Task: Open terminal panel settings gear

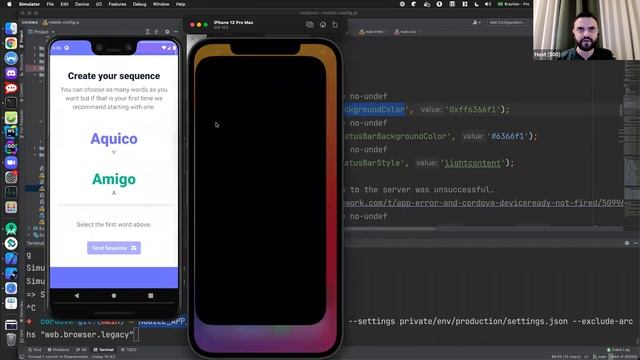Action: (627, 243)
